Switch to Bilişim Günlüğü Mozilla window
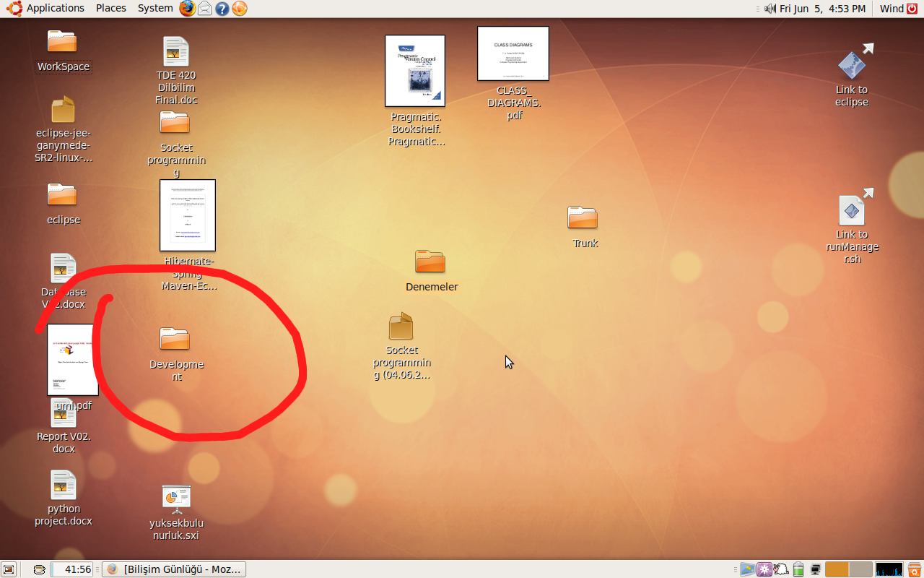The height and width of the screenshot is (578, 924). [174, 569]
